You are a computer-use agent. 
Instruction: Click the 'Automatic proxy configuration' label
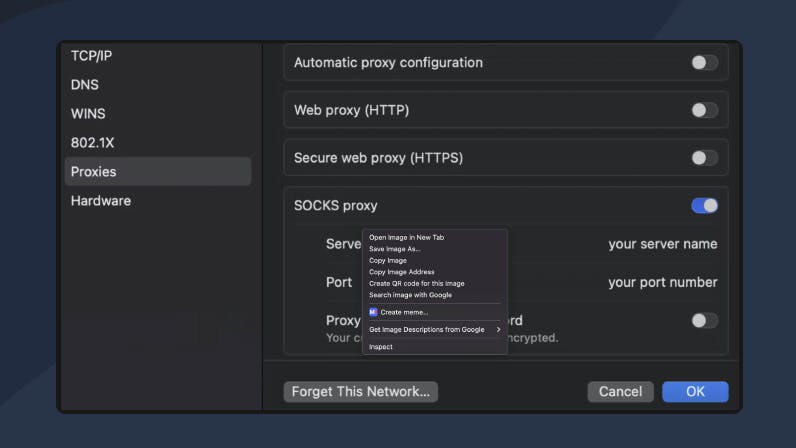[x=388, y=62]
